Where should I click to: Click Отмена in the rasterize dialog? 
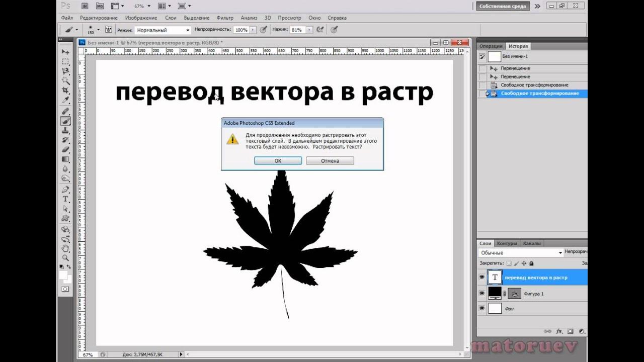coord(330,161)
